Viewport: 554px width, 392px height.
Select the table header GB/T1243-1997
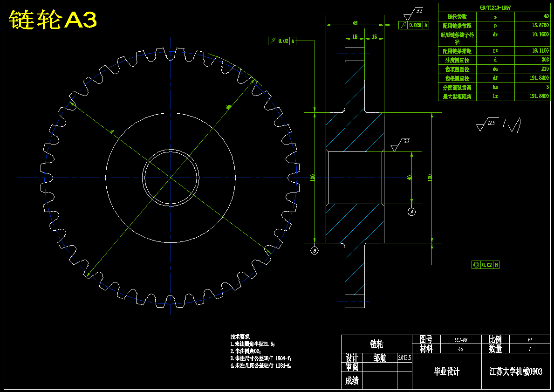point(495,7)
